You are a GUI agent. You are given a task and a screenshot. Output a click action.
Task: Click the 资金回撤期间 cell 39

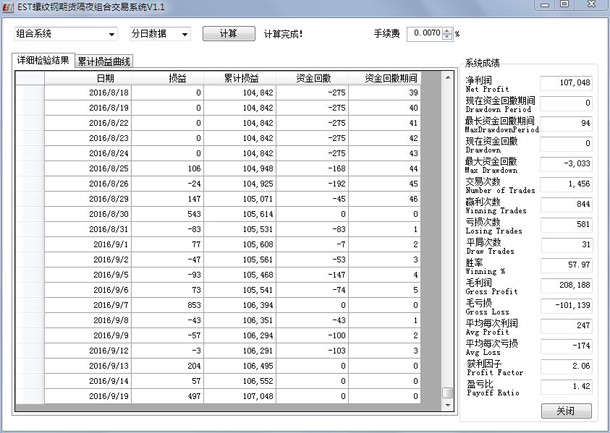click(385, 93)
